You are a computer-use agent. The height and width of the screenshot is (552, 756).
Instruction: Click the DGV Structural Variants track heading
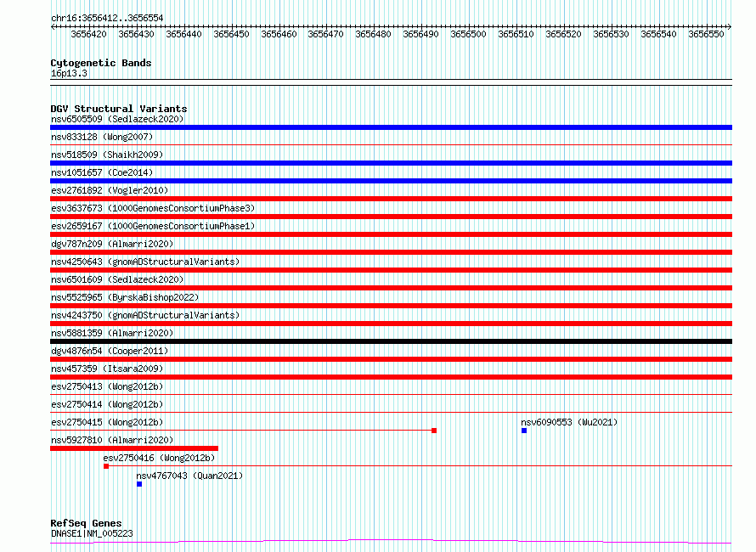tap(119, 109)
